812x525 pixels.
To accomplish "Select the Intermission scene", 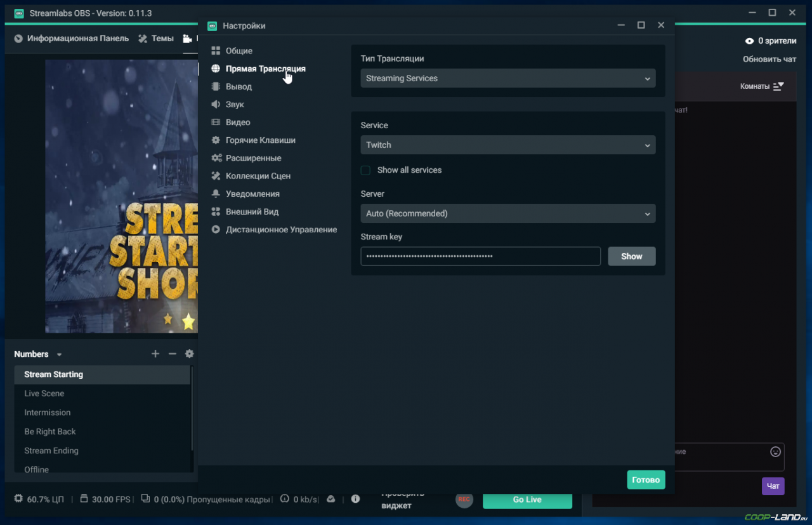I will pyautogui.click(x=102, y=413).
